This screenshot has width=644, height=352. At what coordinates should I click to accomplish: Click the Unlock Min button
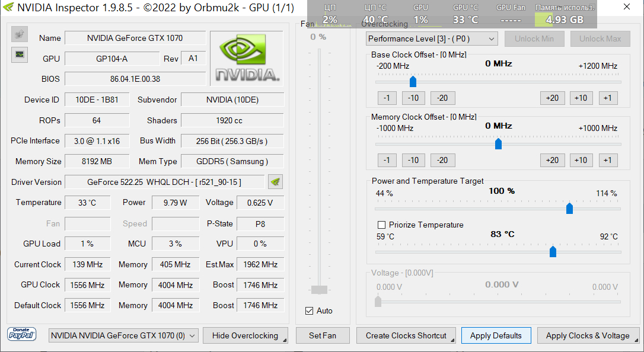point(534,39)
